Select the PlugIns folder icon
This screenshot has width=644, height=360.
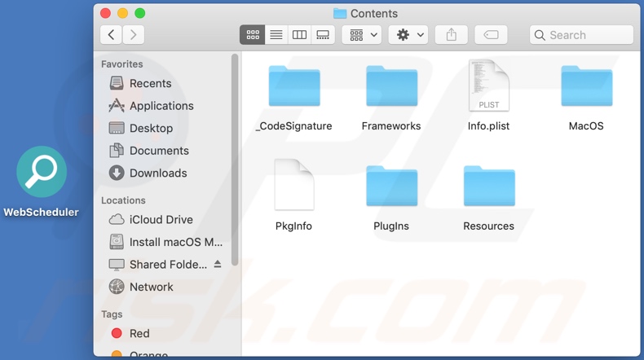tap(392, 186)
